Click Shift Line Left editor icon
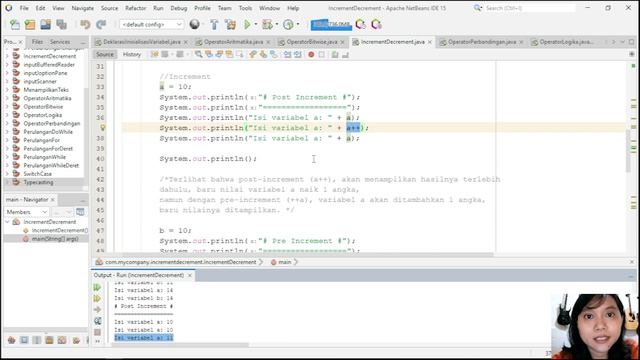Image resolution: width=640 pixels, height=360 pixels. (287, 54)
